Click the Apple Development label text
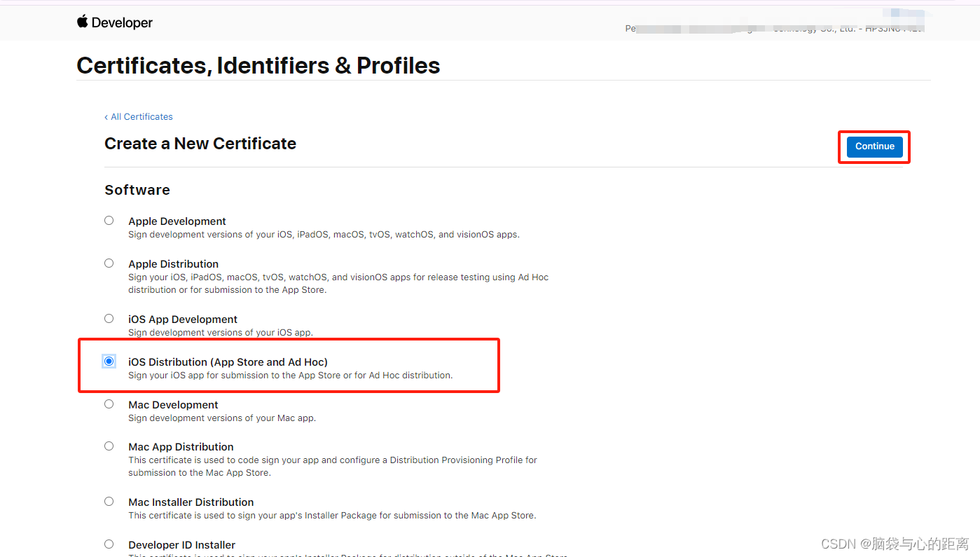This screenshot has width=980, height=557. (177, 221)
